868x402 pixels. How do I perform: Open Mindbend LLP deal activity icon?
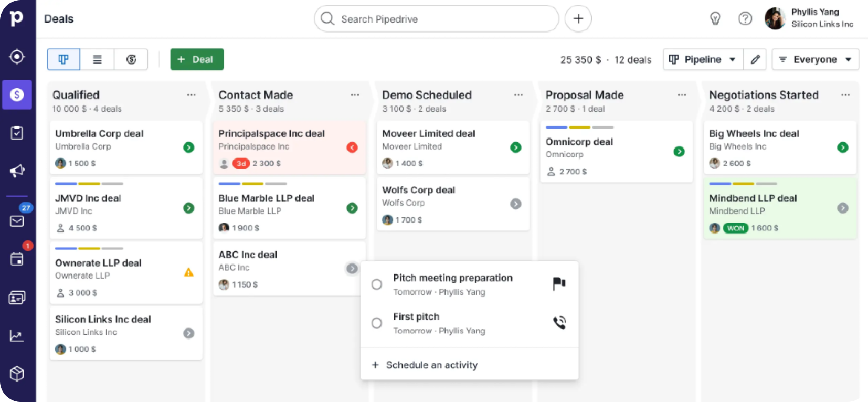(843, 208)
